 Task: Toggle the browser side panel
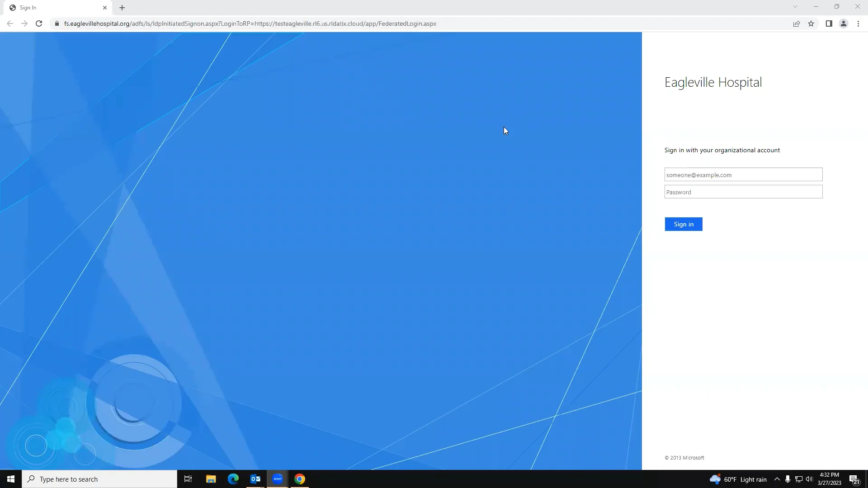coord(829,23)
